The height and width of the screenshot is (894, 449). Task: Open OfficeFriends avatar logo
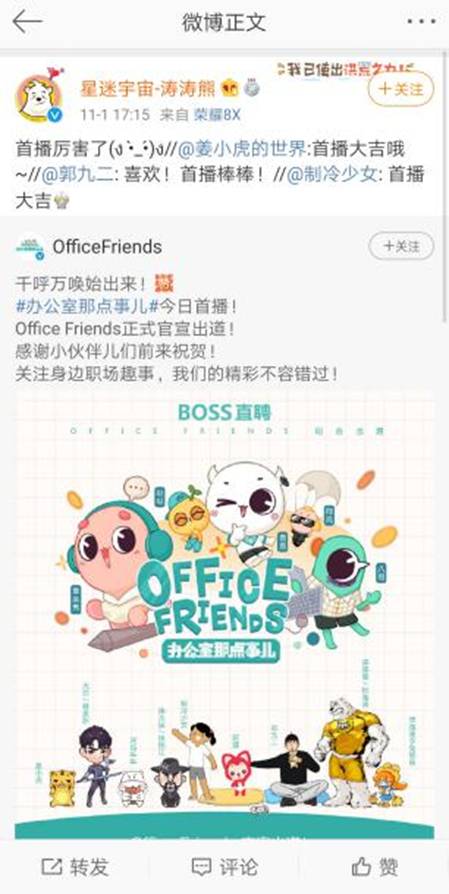pyautogui.click(x=30, y=247)
